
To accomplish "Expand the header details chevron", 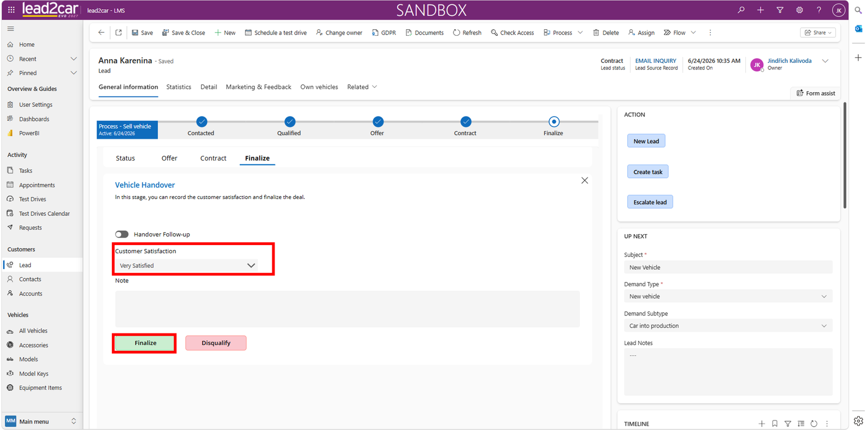I will (825, 61).
